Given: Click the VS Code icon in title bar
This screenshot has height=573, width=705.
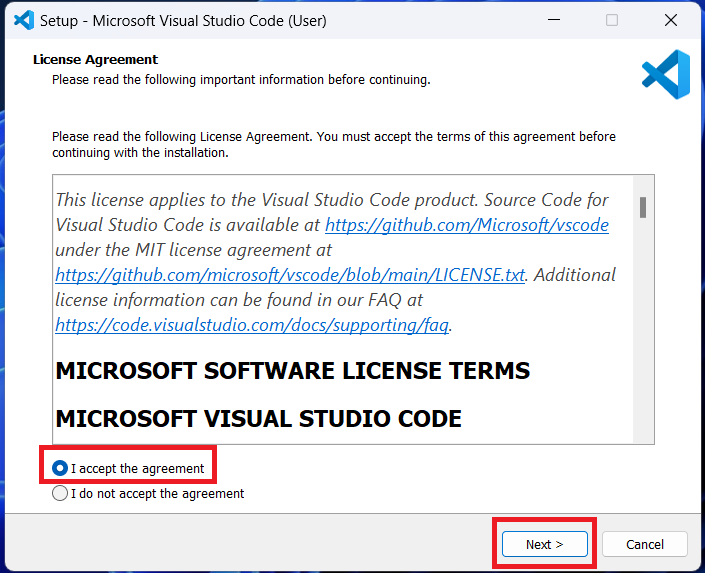Looking at the screenshot, I should point(23,20).
